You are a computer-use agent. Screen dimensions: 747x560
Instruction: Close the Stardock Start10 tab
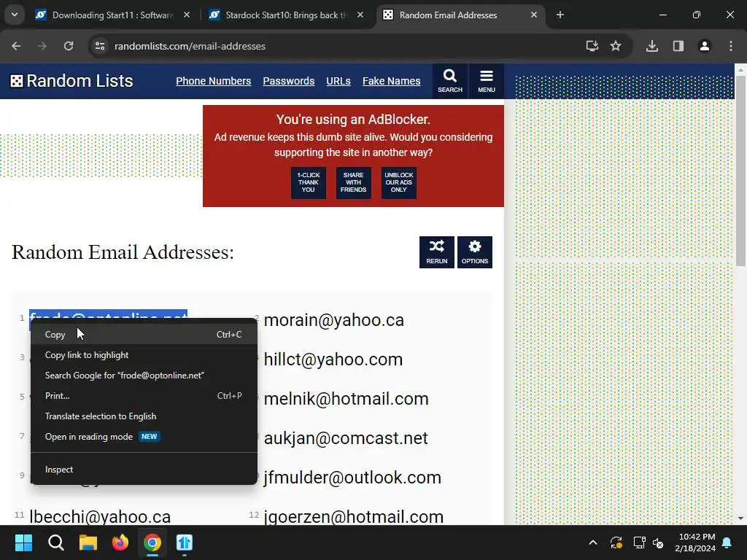[x=360, y=15]
